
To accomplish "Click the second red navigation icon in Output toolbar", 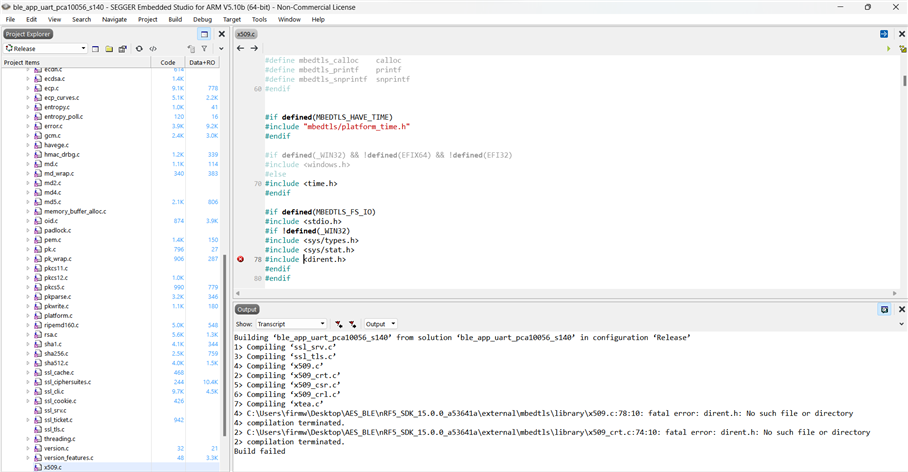I will tap(352, 324).
